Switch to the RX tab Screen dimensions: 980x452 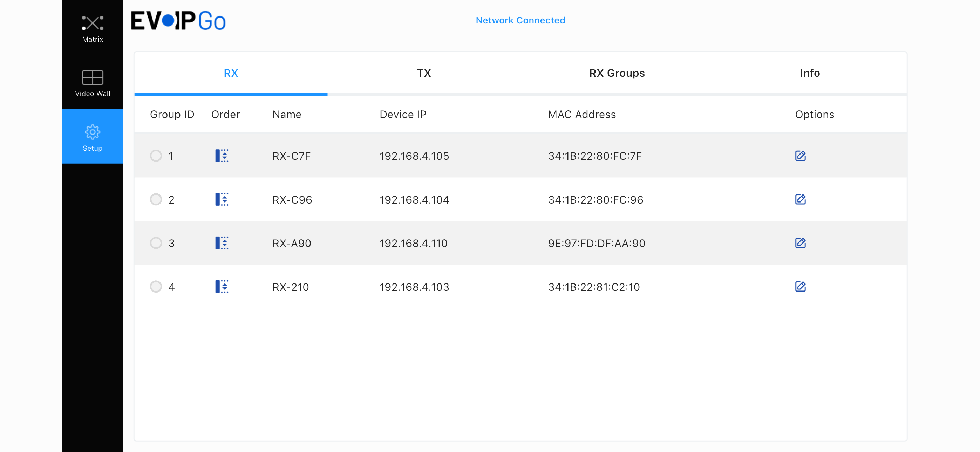[231, 73]
